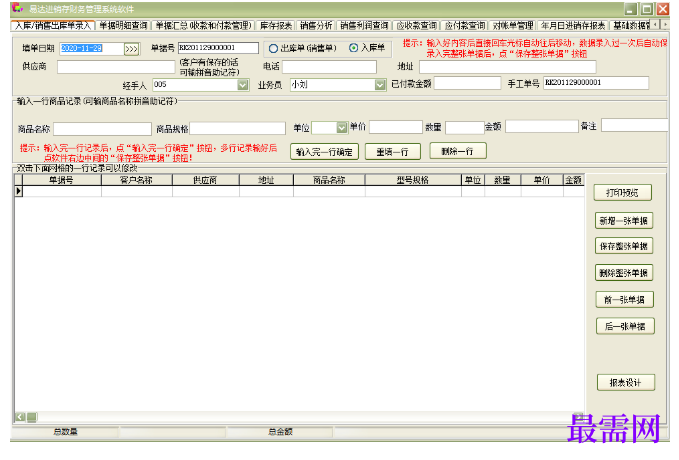The image size is (679, 460).
Task: Click the 打印预览 button
Action: [622, 193]
